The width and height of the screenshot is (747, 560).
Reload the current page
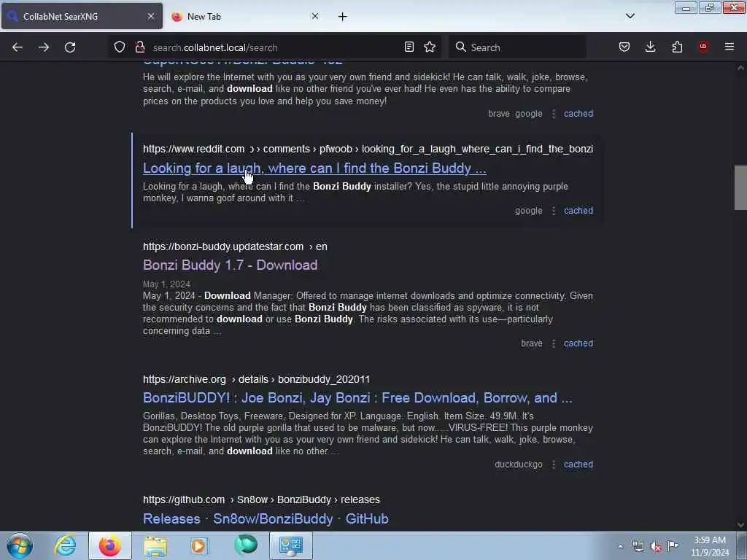tap(70, 47)
